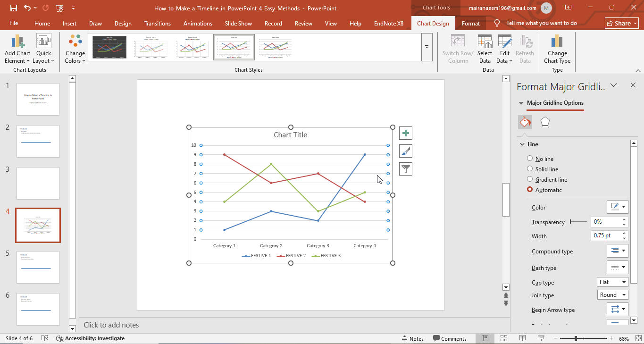Click the Notes button in status bar
The height and width of the screenshot is (344, 644).
tap(412, 338)
